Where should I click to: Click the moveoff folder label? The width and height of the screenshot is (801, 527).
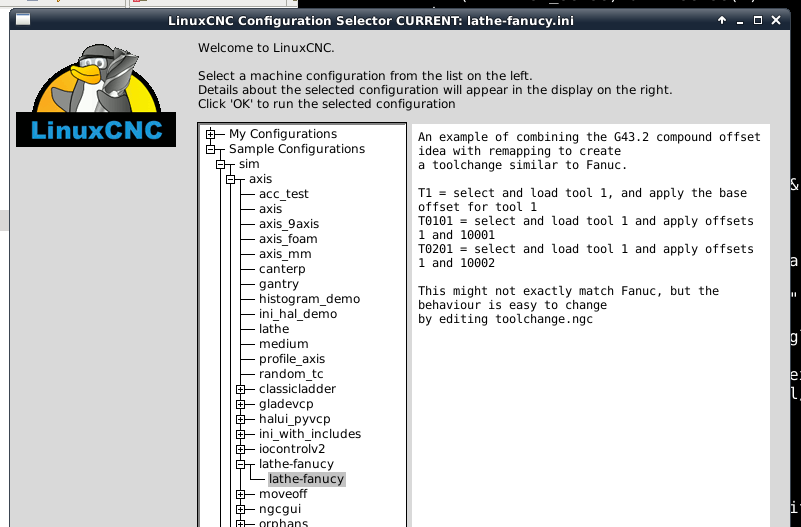pyautogui.click(x=283, y=494)
